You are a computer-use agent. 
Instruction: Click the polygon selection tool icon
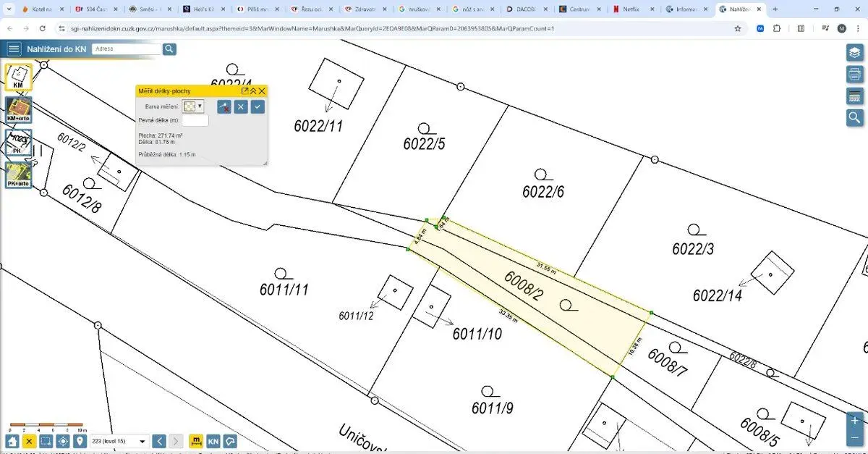tap(230, 441)
